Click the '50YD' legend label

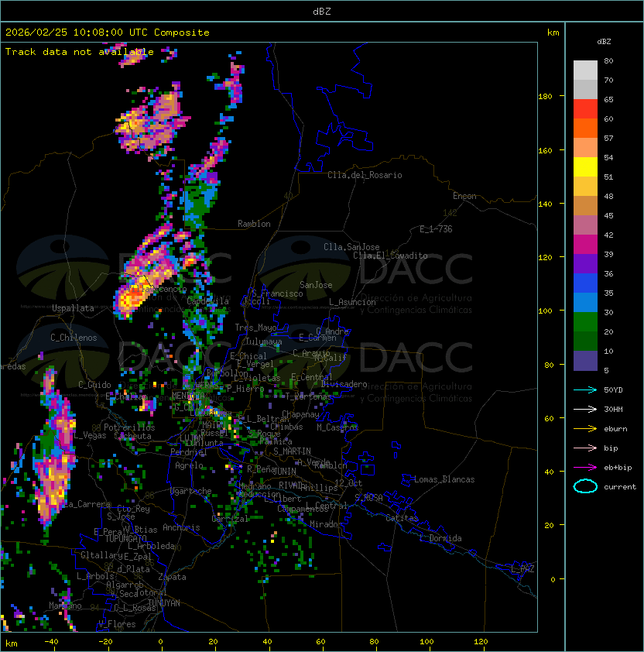click(613, 390)
